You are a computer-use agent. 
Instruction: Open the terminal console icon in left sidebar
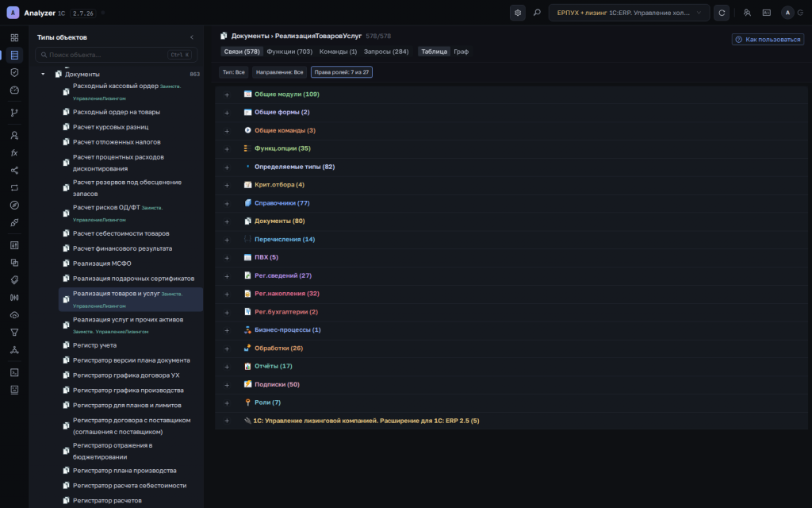coord(14,372)
